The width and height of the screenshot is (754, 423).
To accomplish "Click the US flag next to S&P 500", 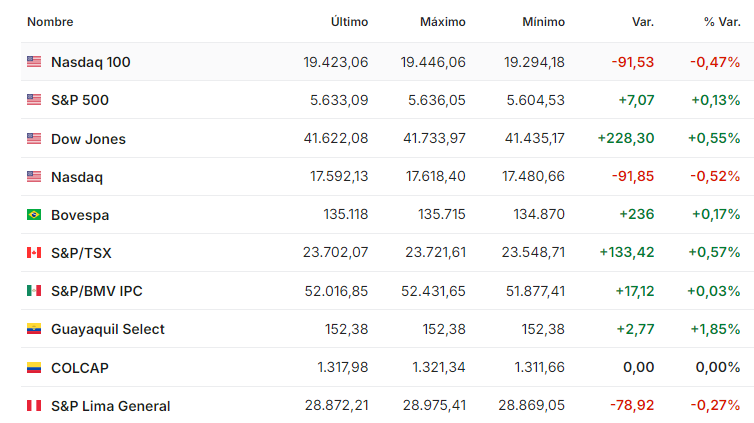I will 34,100.
